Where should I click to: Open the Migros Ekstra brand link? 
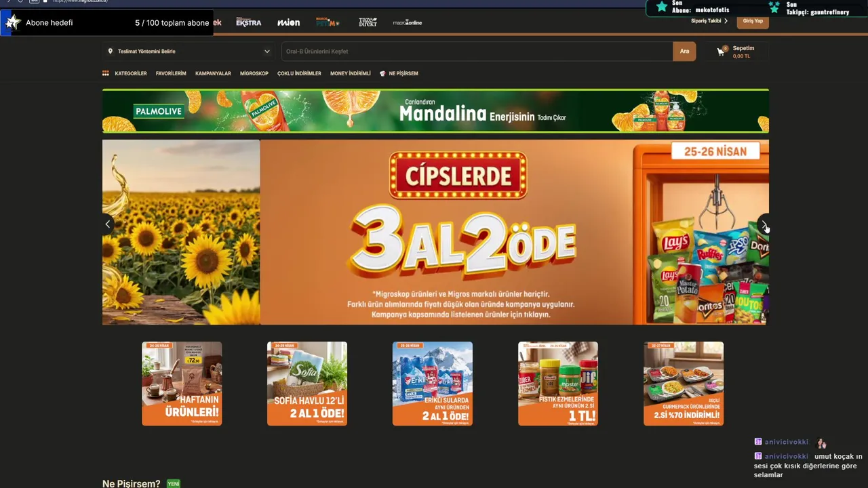pyautogui.click(x=248, y=22)
